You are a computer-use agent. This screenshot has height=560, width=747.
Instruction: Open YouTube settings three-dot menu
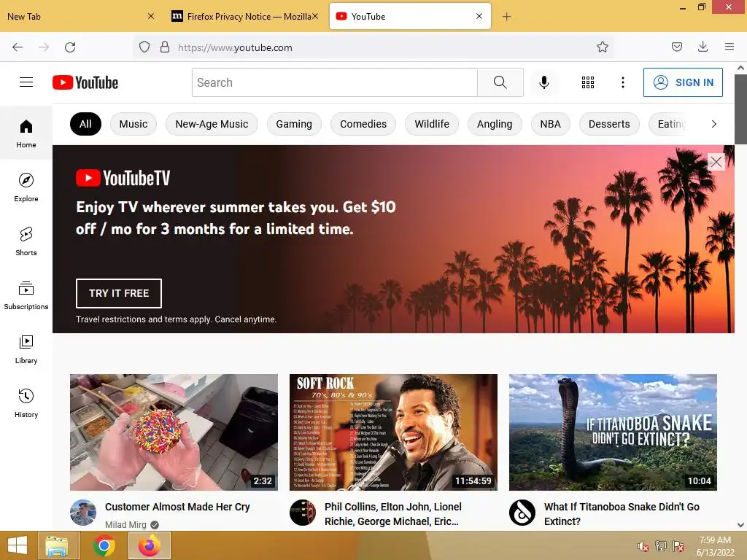click(x=623, y=82)
